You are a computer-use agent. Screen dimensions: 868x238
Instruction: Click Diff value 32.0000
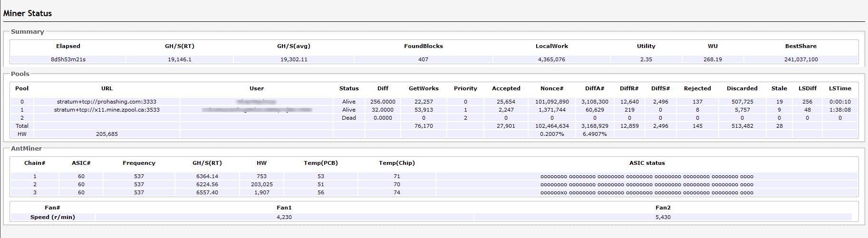(383, 110)
